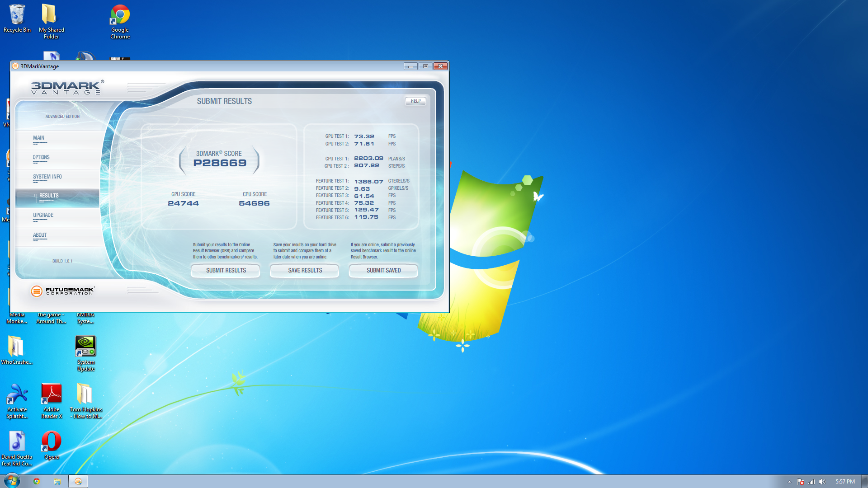Viewport: 868px width, 488px height.
Task: Select 3DMark Vantage taskbar button
Action: coord(78,481)
